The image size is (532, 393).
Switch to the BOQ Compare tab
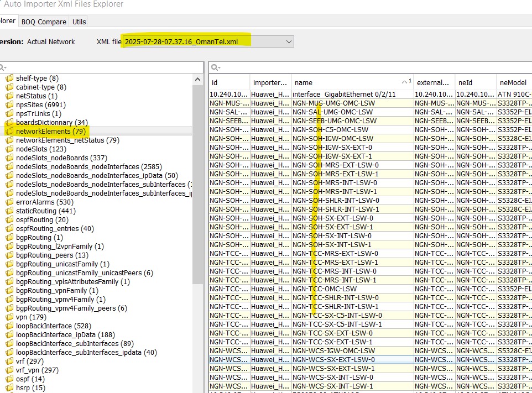pos(44,22)
